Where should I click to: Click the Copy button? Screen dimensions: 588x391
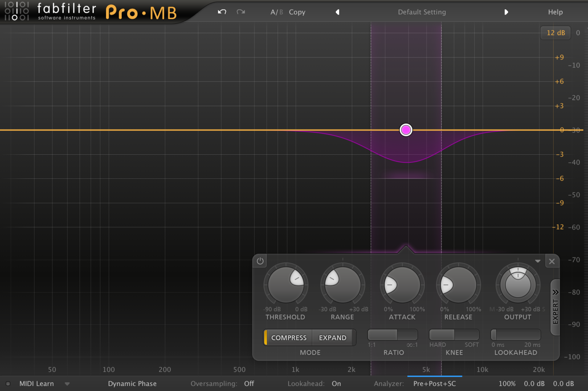click(297, 12)
